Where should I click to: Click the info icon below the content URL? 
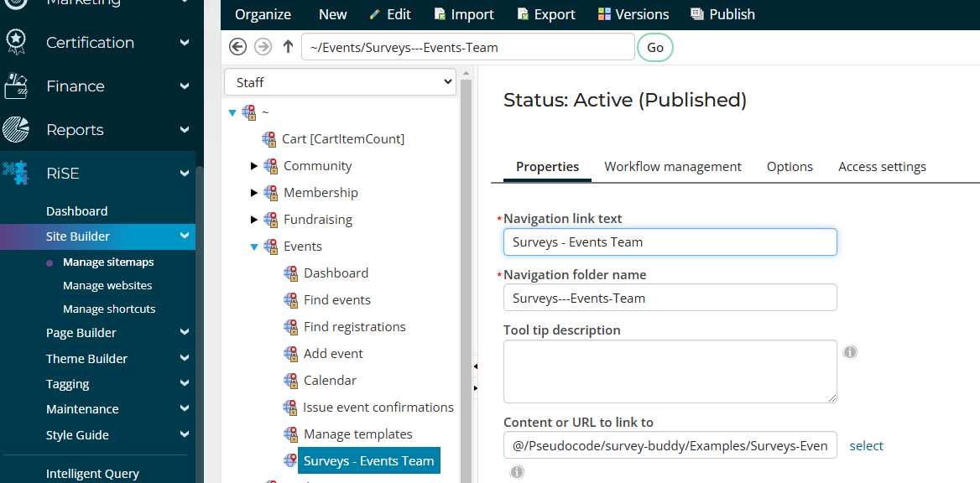[517, 472]
